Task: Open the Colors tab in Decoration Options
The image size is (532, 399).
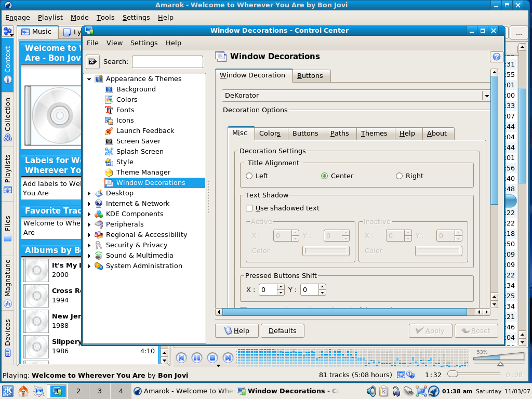Action: click(x=270, y=134)
